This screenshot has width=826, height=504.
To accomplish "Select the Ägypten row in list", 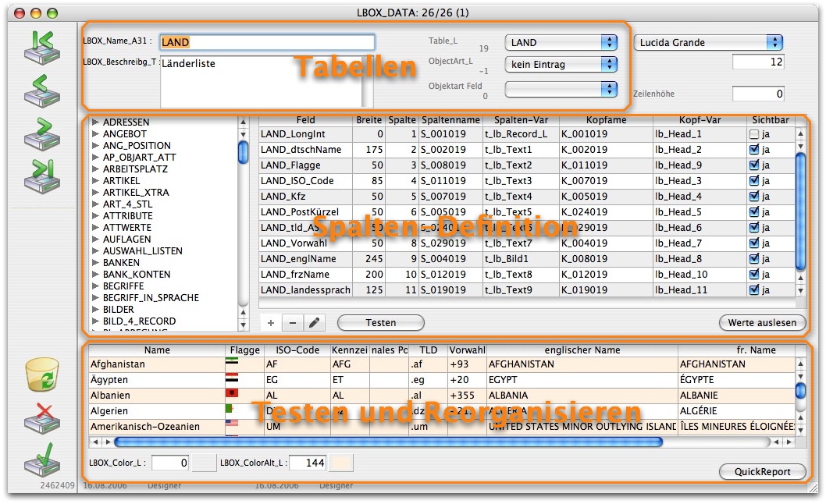I will pos(441,380).
